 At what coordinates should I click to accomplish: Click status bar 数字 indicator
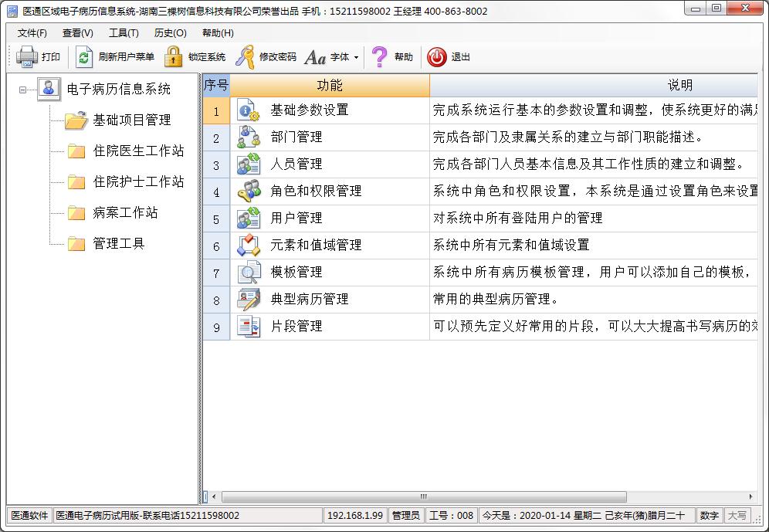[710, 515]
